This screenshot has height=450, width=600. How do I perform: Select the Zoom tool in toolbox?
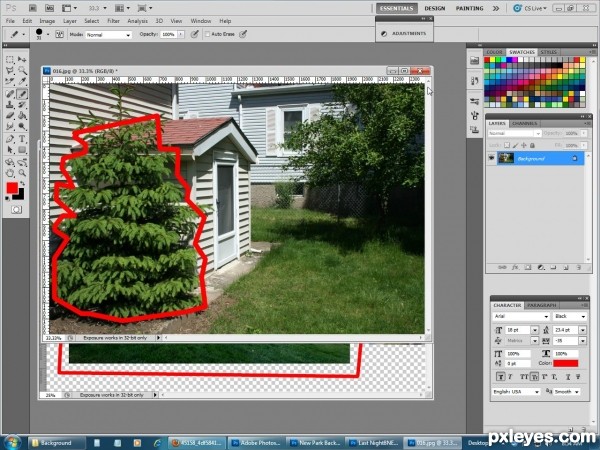pyautogui.click(x=22, y=173)
